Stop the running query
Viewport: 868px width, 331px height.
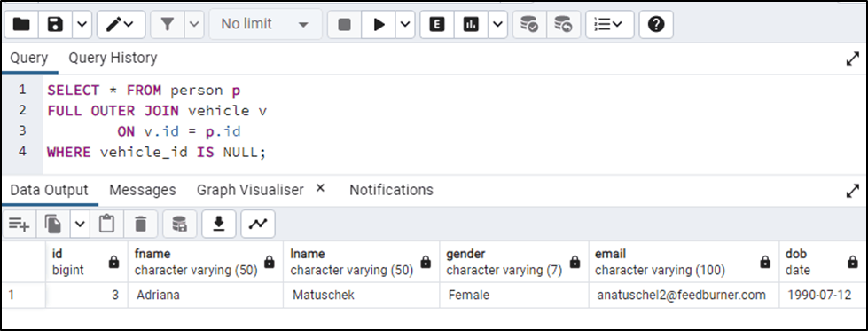click(x=344, y=24)
